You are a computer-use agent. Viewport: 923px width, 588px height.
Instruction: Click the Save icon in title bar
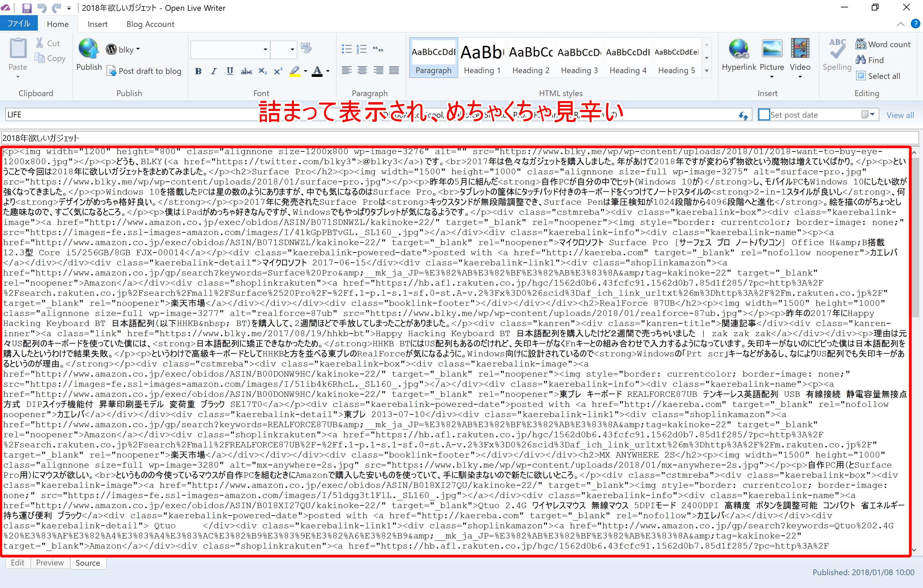point(27,8)
